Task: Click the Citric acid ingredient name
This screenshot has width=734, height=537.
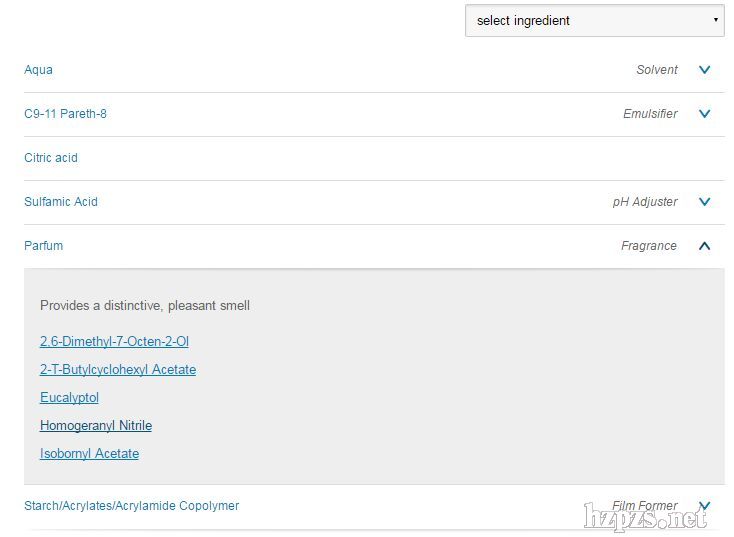Action: click(51, 158)
